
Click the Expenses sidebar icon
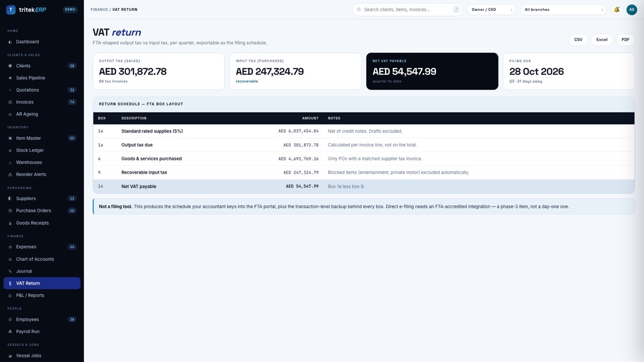pyautogui.click(x=10, y=247)
